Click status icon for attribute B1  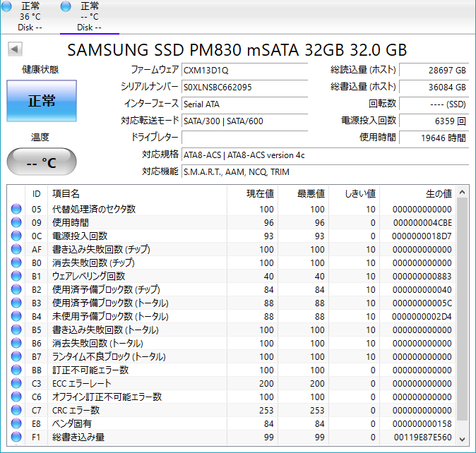[16, 276]
